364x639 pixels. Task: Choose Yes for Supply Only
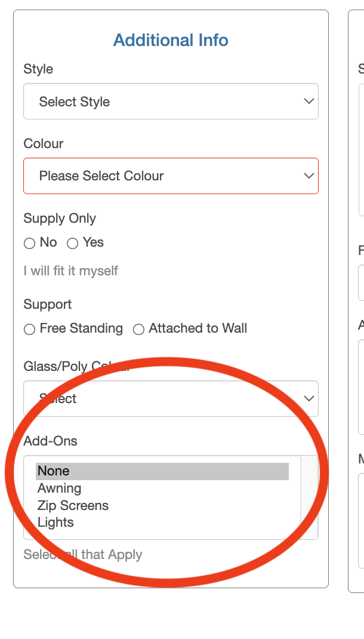click(73, 243)
